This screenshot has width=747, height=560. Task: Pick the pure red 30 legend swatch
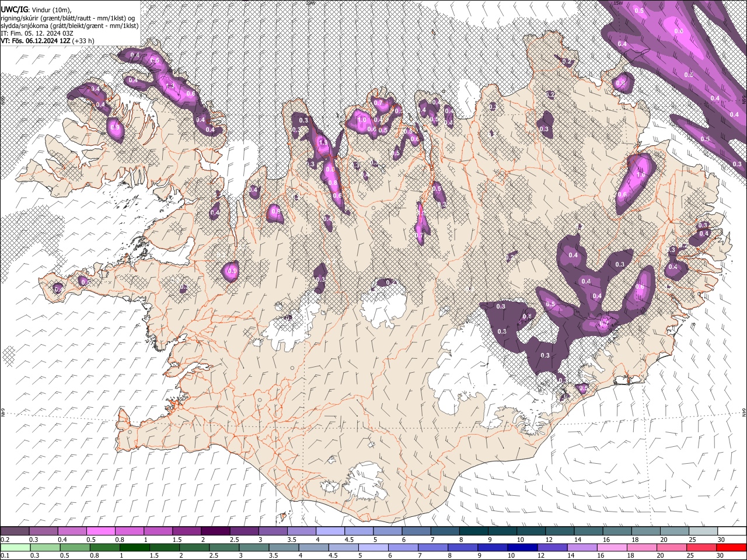[x=732, y=547]
